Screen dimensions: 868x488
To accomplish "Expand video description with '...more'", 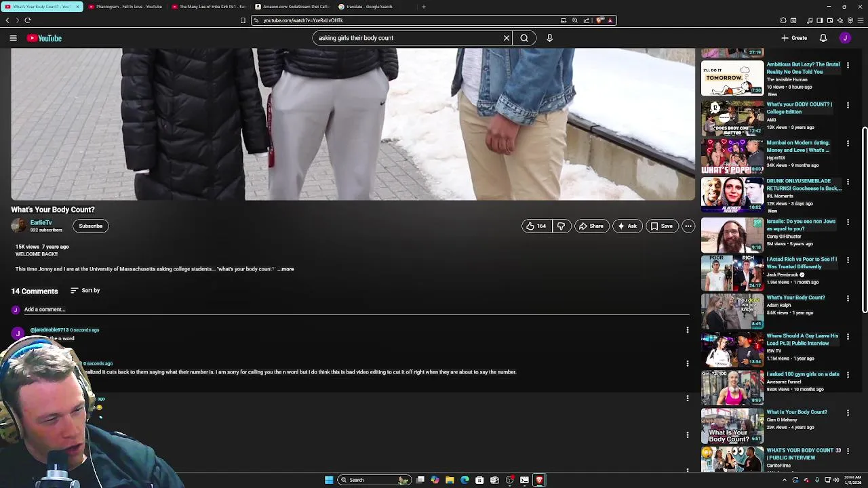I will (x=285, y=269).
